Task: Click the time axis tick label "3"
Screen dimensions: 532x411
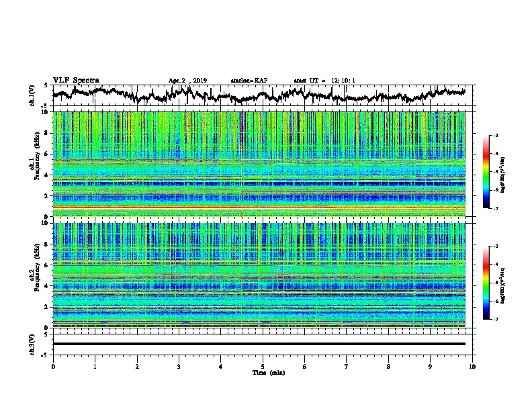Action: click(x=179, y=366)
